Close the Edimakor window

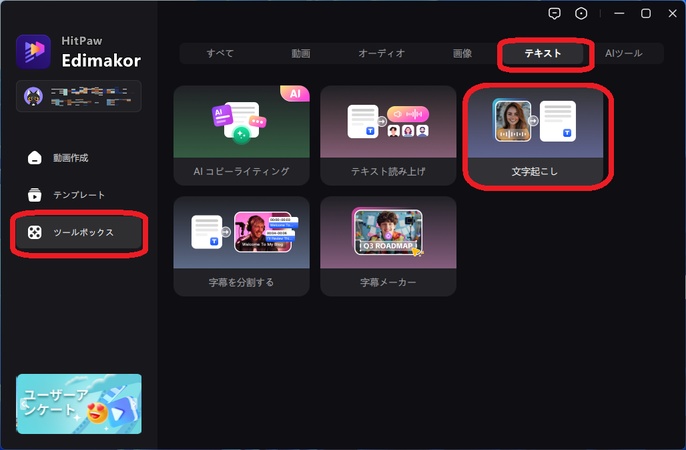(672, 14)
